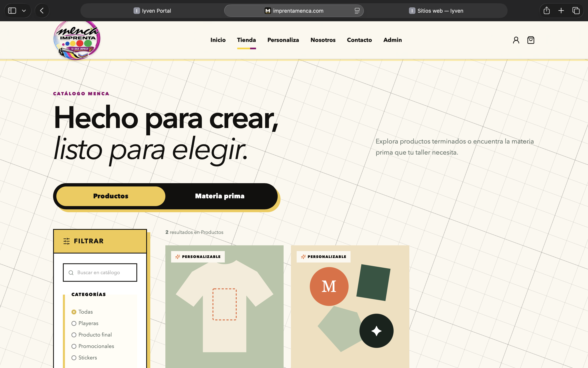Click the Share icon in Safari toolbar
The width and height of the screenshot is (588, 368).
[546, 11]
